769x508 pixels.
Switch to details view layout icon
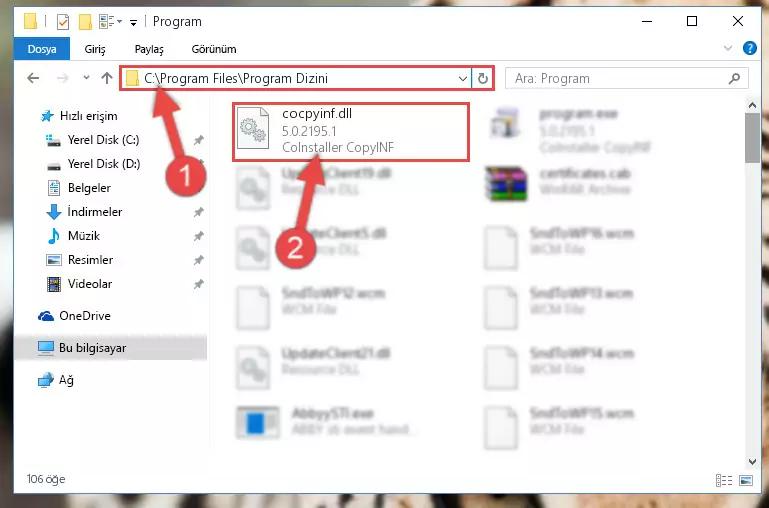click(x=724, y=480)
